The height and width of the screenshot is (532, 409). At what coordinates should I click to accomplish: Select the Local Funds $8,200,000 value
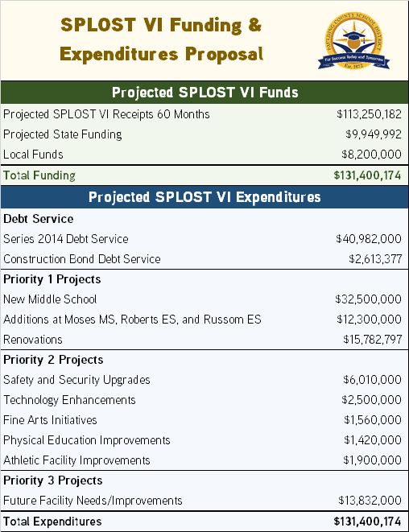tap(372, 155)
